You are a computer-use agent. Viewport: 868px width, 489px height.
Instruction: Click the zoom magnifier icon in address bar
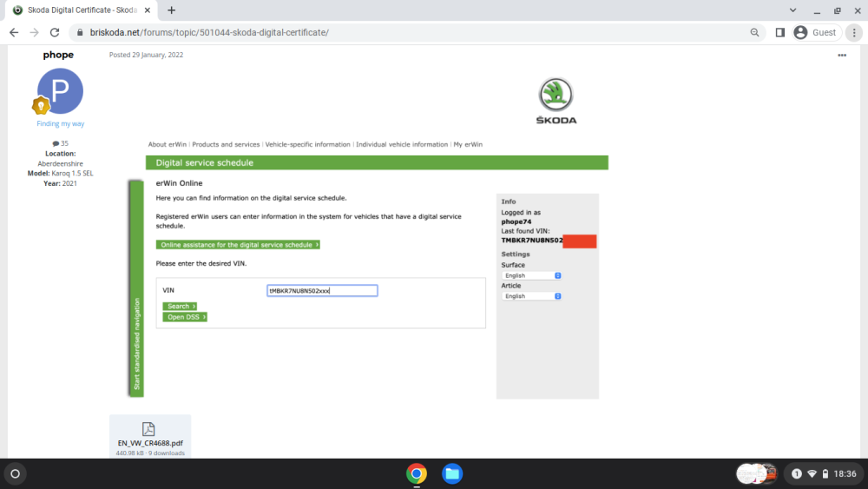coord(754,33)
